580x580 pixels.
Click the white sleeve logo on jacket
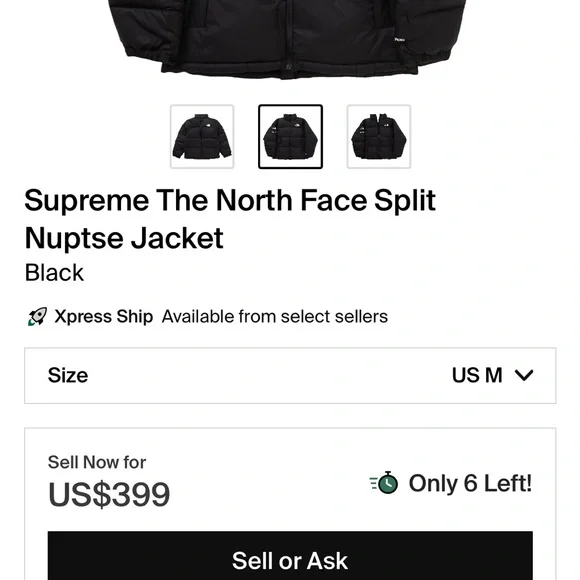[x=399, y=40]
